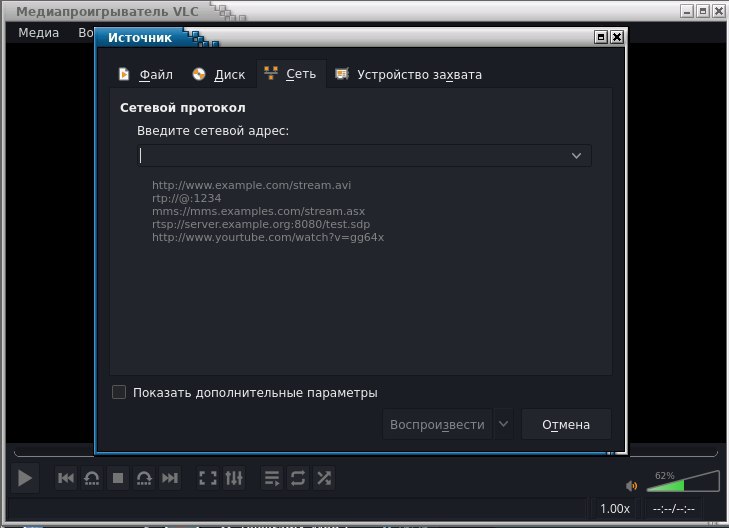Click the playback speed 1.00x label
The width and height of the screenshot is (729, 528).
point(615,509)
